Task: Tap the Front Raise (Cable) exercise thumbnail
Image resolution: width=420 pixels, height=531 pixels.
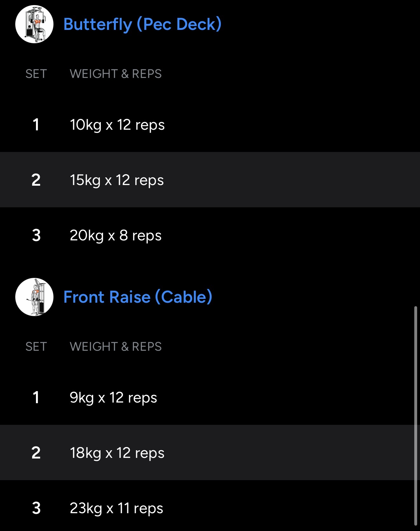Action: [x=34, y=297]
